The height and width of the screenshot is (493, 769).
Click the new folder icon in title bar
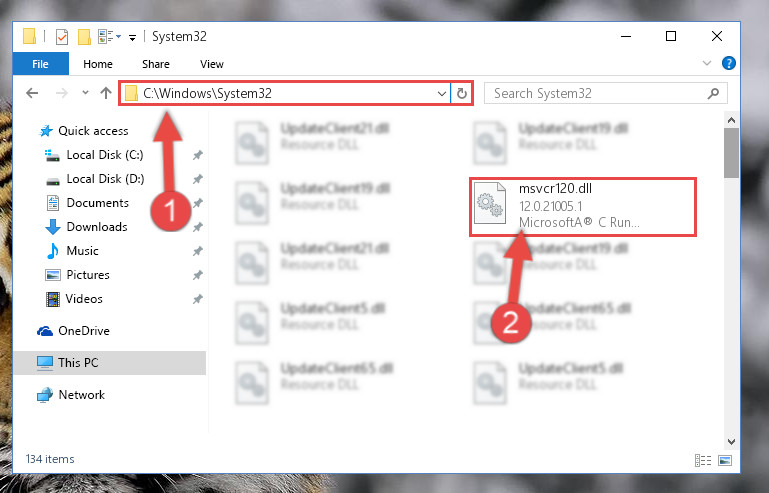click(84, 37)
